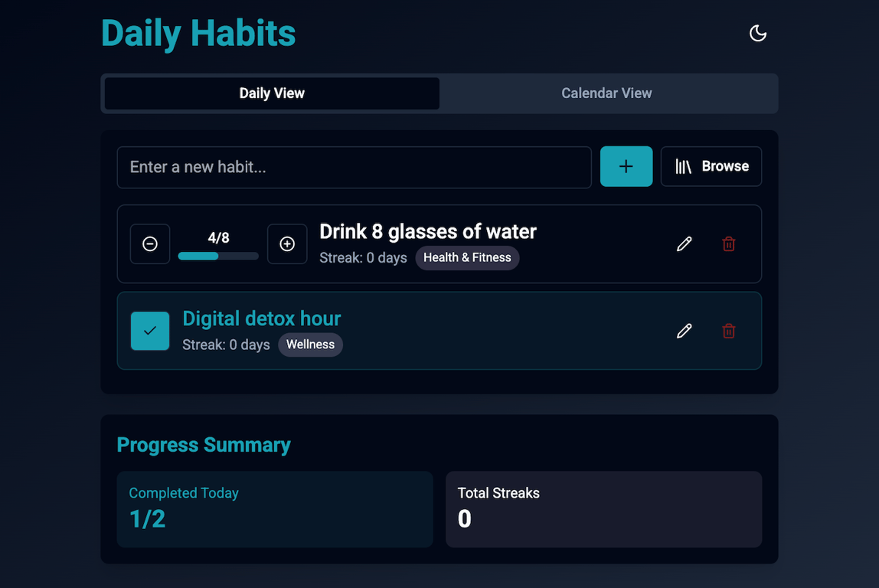Click the water habit progress bar
879x588 pixels.
[217, 255]
